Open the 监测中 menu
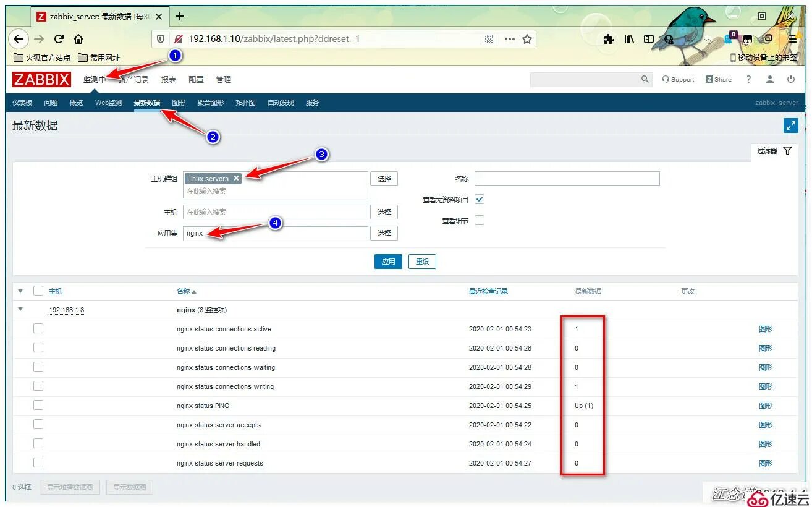 tap(95, 79)
